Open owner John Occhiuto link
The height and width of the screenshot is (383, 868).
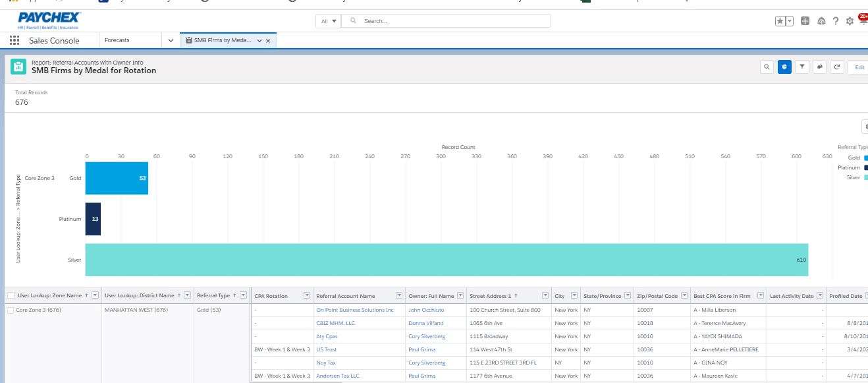[x=426, y=310]
